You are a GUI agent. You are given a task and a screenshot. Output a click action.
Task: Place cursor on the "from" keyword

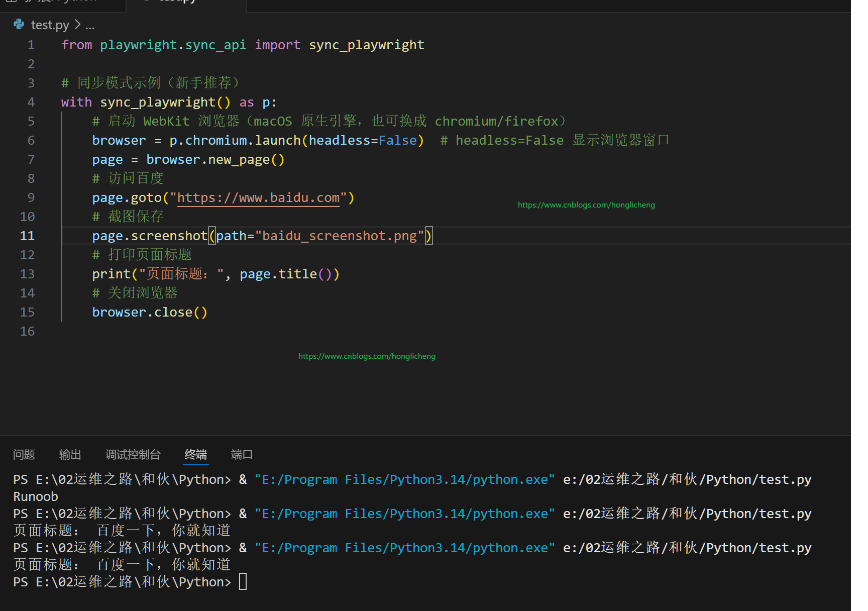(77, 45)
